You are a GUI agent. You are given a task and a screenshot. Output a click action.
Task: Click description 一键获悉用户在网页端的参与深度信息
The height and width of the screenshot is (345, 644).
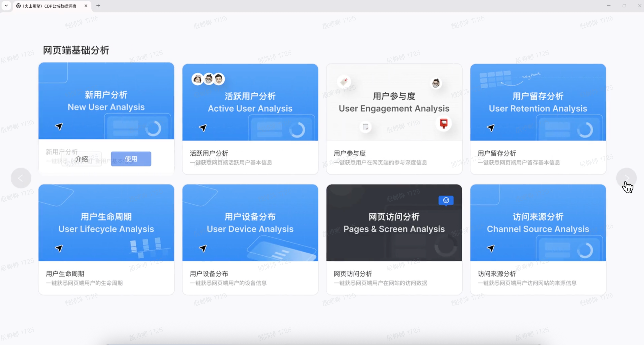click(x=381, y=163)
